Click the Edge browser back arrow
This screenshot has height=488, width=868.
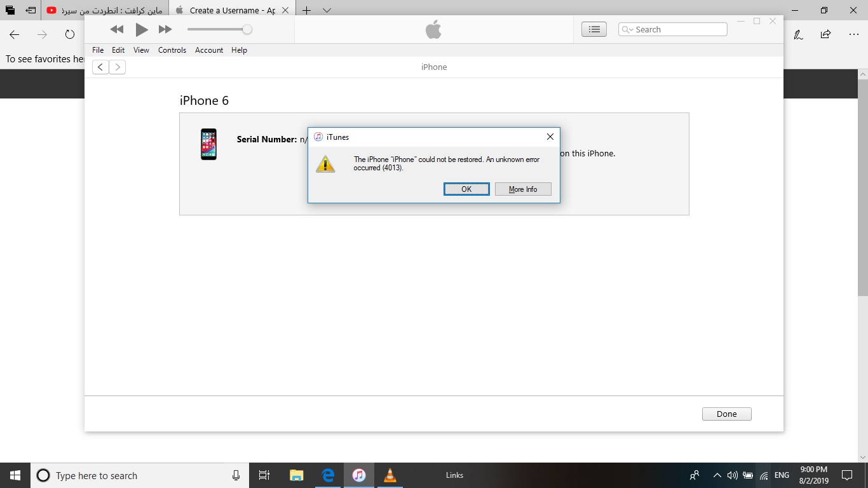(14, 34)
